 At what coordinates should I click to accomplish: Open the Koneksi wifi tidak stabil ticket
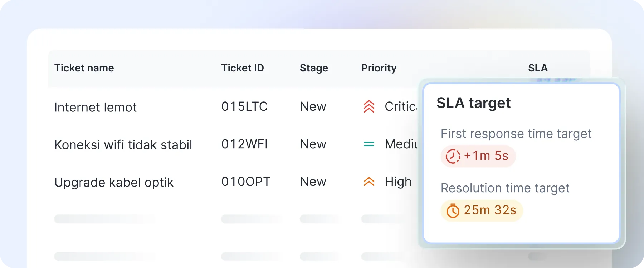pos(123,145)
